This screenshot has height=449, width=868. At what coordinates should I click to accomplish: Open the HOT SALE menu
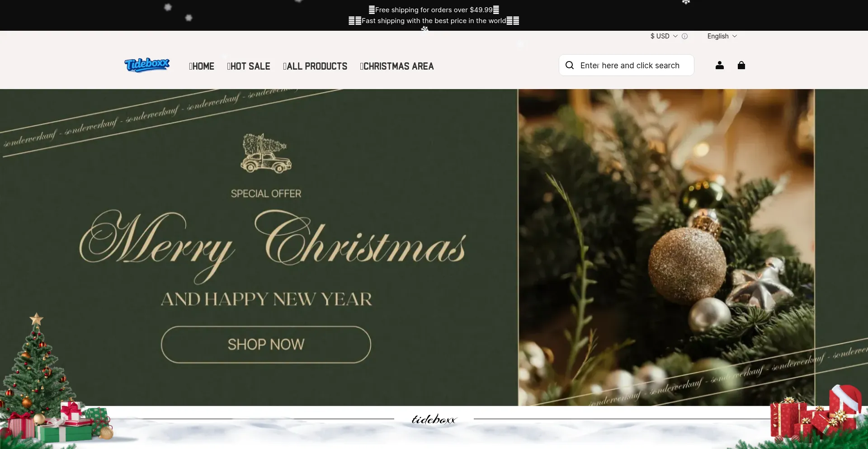coord(249,66)
